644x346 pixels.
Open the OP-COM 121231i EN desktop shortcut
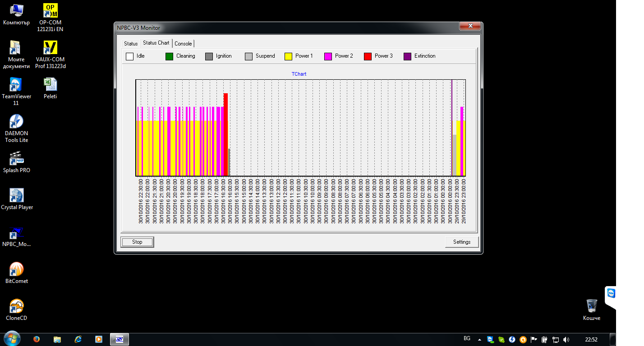click(50, 11)
